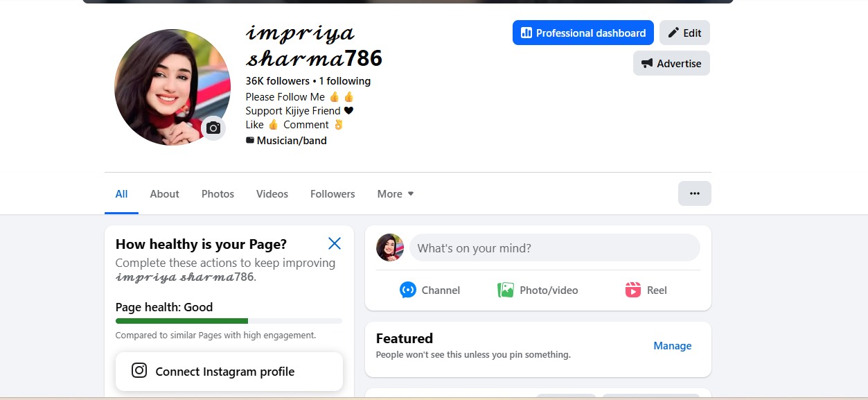Click the Page health progress bar

click(229, 321)
